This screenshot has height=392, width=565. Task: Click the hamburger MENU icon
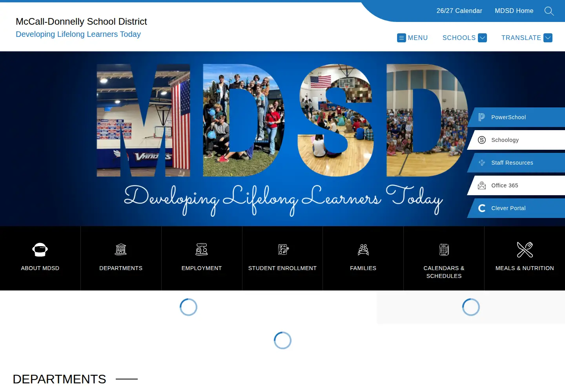tap(401, 38)
